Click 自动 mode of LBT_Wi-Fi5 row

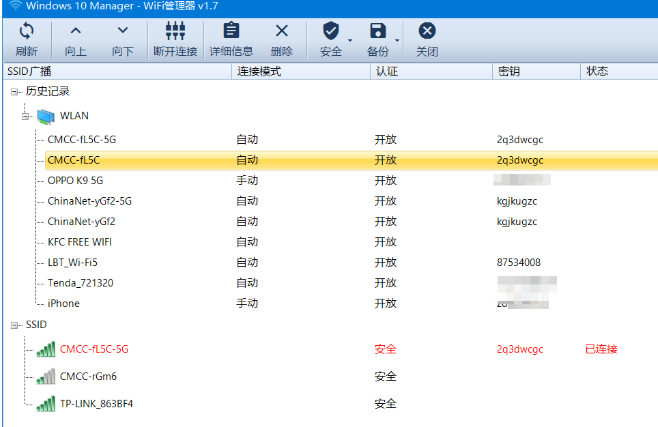pyautogui.click(x=247, y=263)
